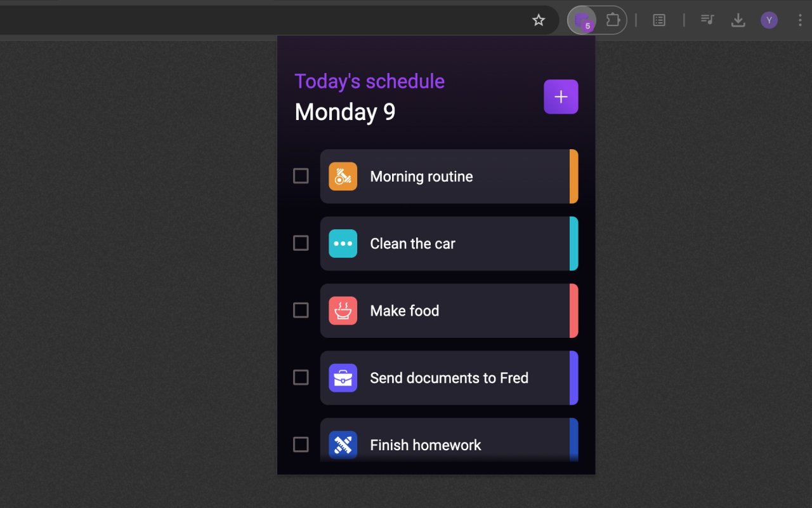Click the Today's schedule heading

coord(370,81)
